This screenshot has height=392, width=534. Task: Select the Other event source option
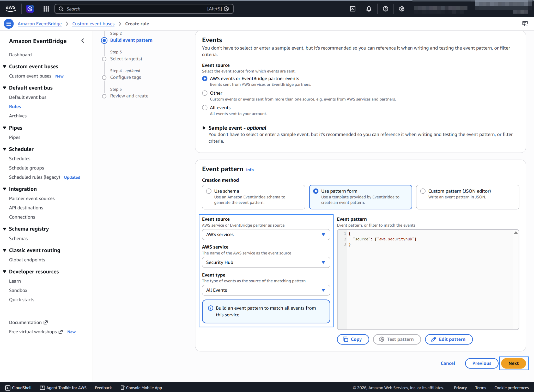(x=205, y=93)
